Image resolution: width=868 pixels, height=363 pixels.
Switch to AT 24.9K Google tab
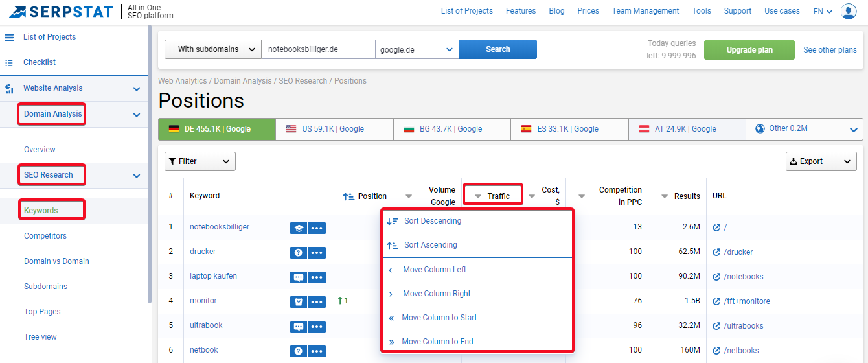(687, 129)
